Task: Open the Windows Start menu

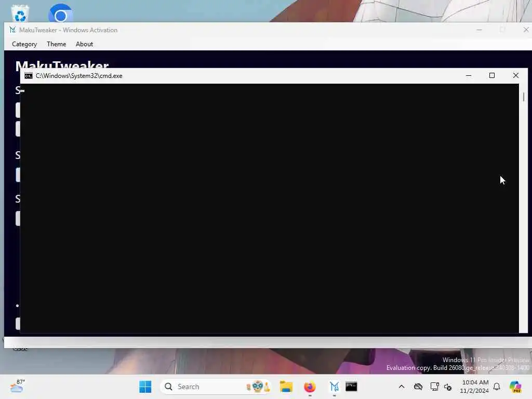Action: [x=145, y=387]
